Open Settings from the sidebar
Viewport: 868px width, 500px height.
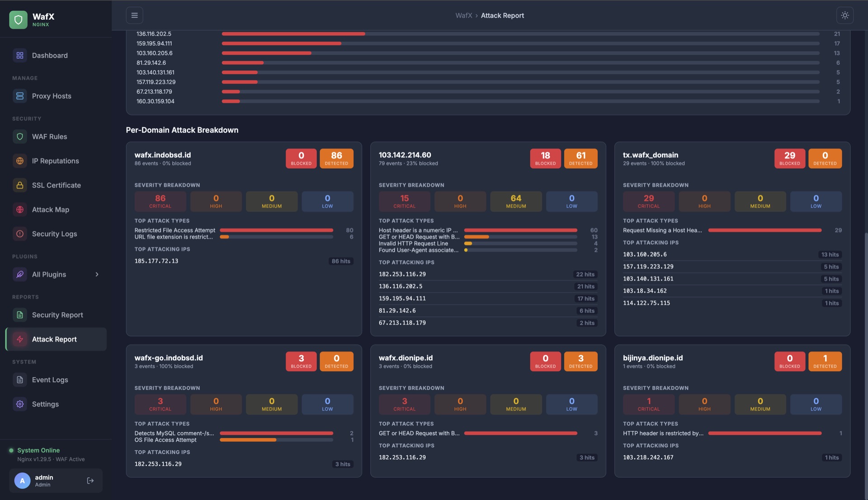[x=45, y=404]
